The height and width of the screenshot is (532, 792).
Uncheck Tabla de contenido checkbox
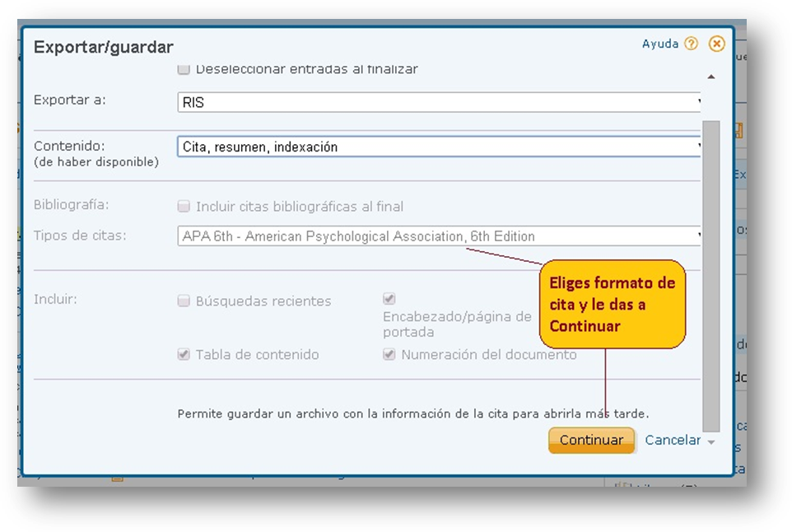click(x=184, y=355)
